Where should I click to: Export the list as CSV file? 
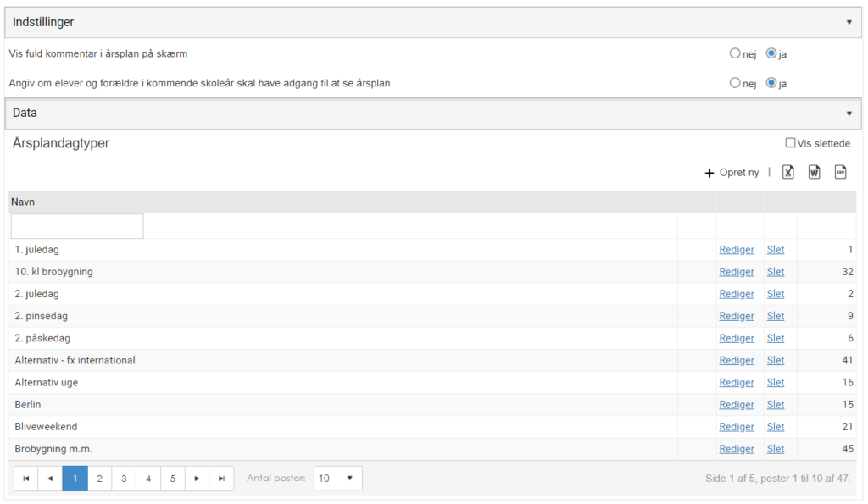[840, 172]
